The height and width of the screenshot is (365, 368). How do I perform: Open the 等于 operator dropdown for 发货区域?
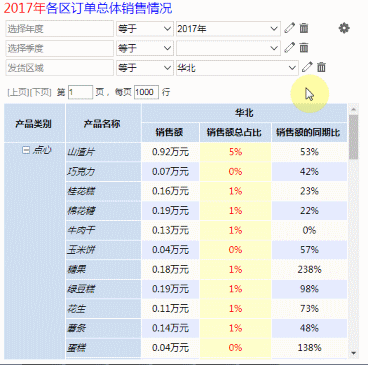[145, 68]
